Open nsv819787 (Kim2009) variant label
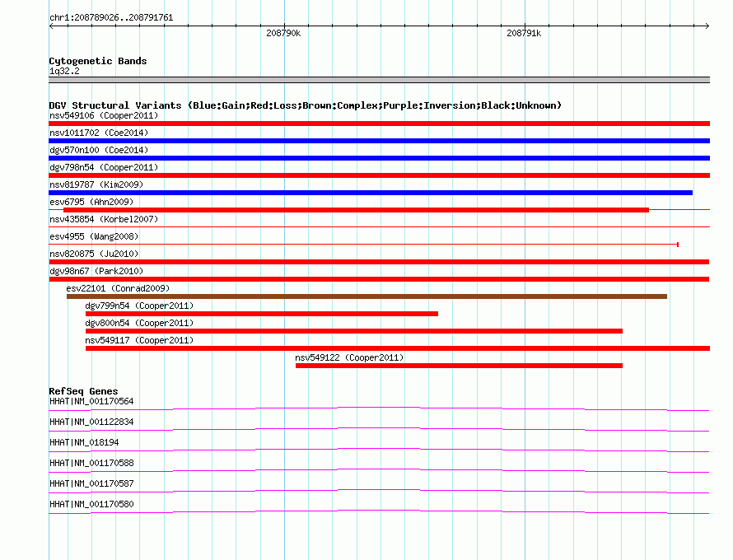733x560 pixels. (x=96, y=184)
